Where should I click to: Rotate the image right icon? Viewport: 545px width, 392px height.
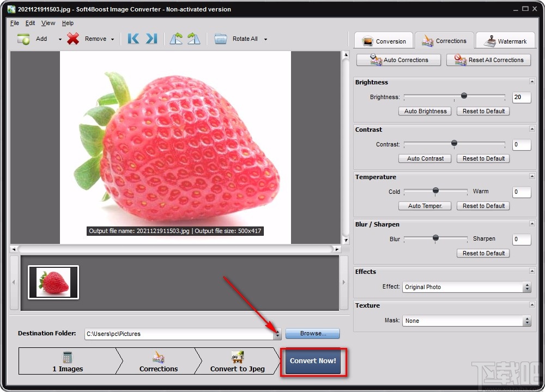(x=194, y=39)
